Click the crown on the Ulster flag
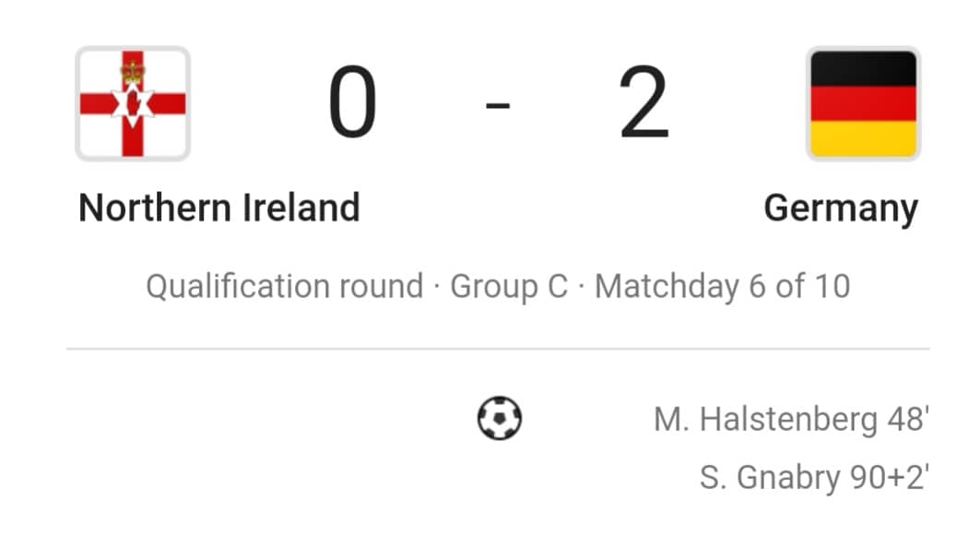This screenshot has height=537, width=980. coord(133,73)
